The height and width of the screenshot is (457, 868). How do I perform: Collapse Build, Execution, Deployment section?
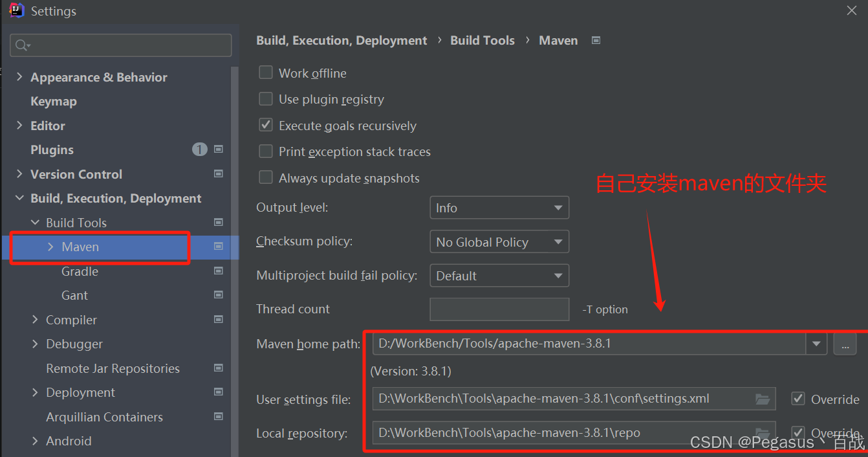tap(19, 198)
